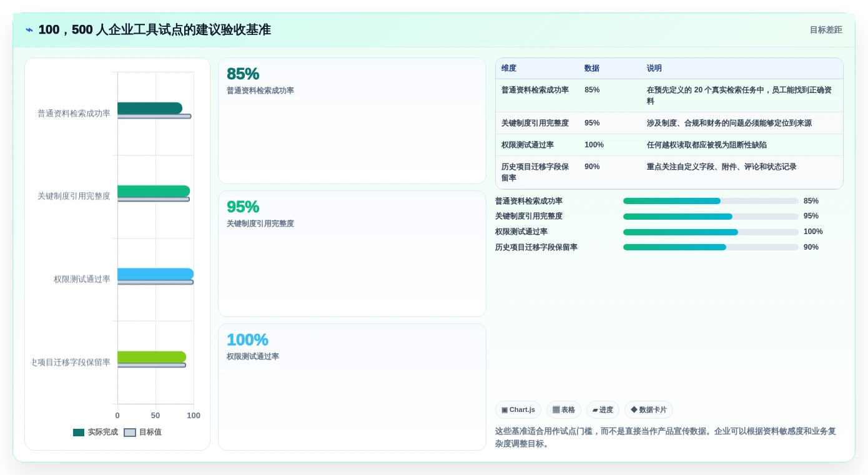
Task: Select the 进度 tag chip
Action: click(x=603, y=410)
